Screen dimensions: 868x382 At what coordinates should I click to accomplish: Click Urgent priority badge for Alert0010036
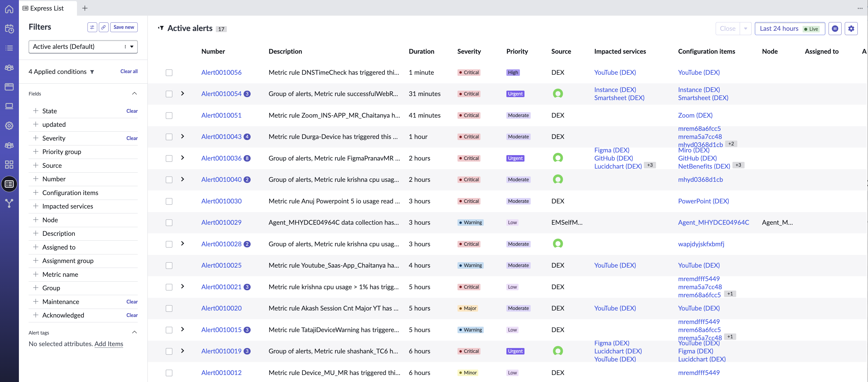coord(515,158)
